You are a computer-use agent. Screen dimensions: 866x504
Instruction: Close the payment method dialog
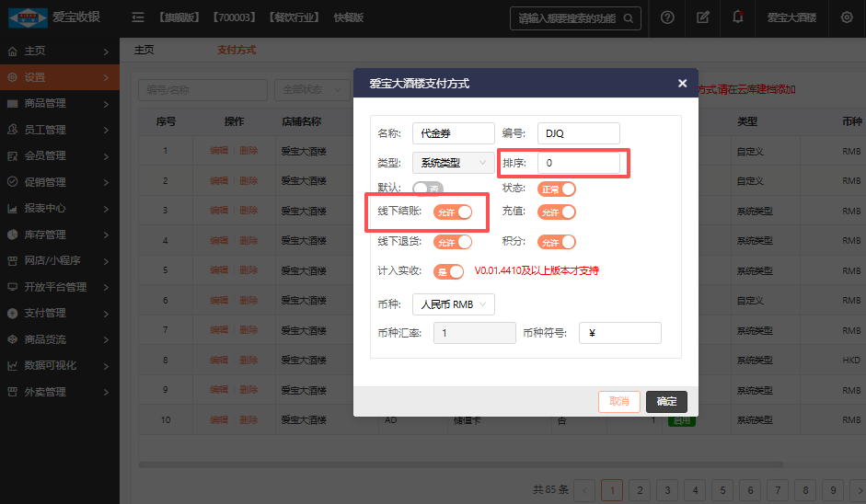click(682, 83)
